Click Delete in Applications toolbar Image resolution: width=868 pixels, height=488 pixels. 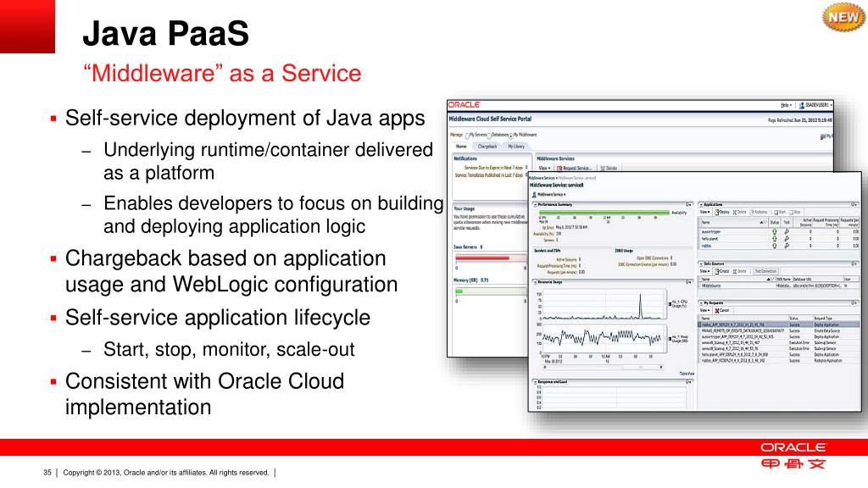tap(739, 212)
